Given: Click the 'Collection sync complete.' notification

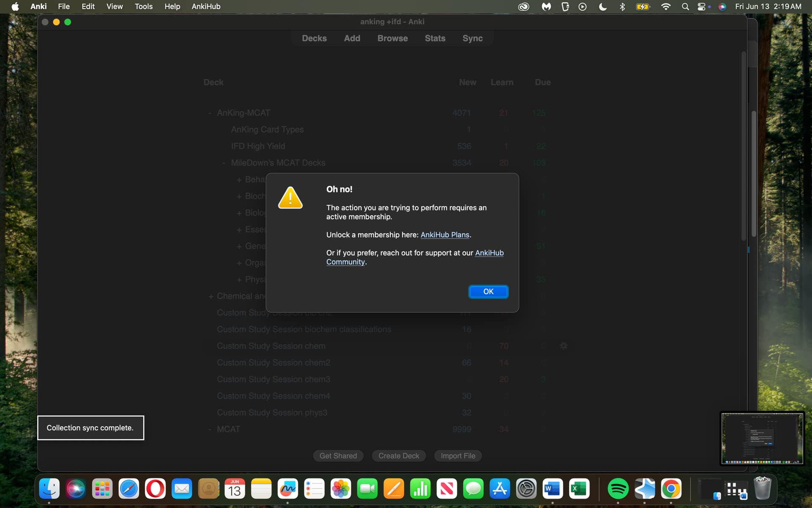Looking at the screenshot, I should point(91,428).
